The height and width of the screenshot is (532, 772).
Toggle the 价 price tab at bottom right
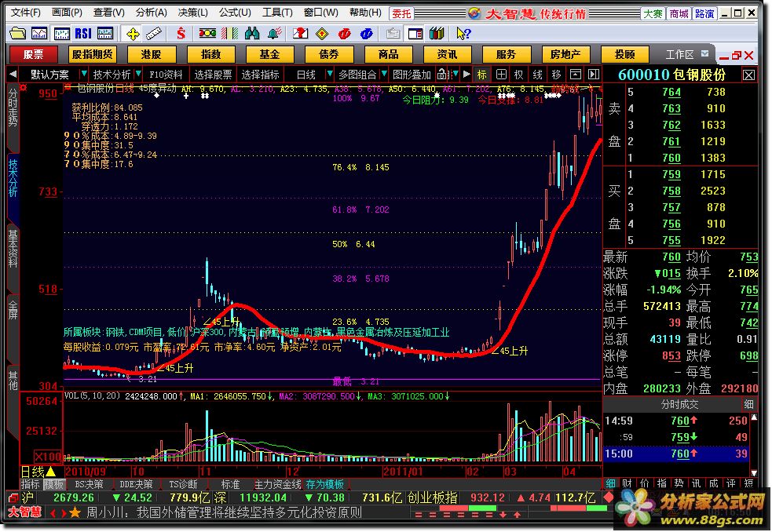point(645,484)
